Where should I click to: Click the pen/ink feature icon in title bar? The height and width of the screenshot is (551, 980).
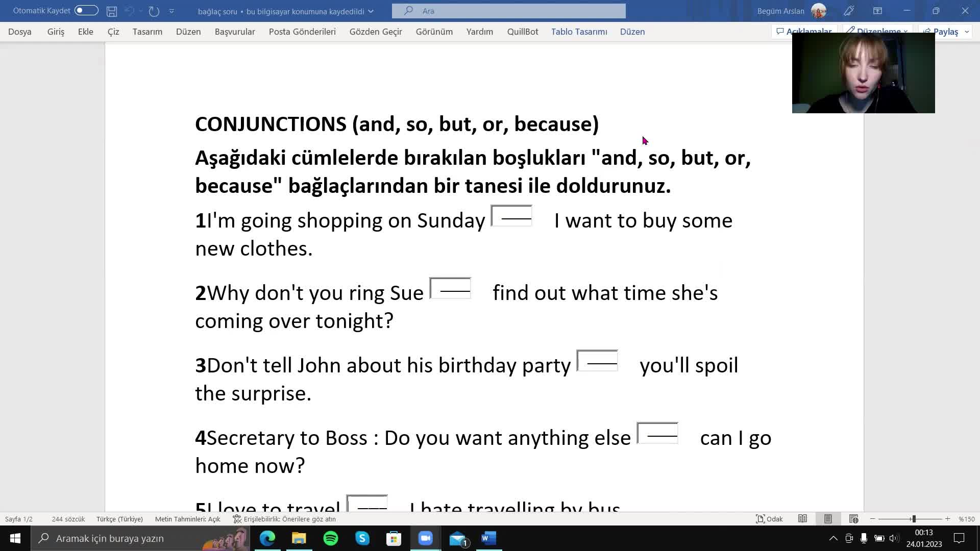849,11
